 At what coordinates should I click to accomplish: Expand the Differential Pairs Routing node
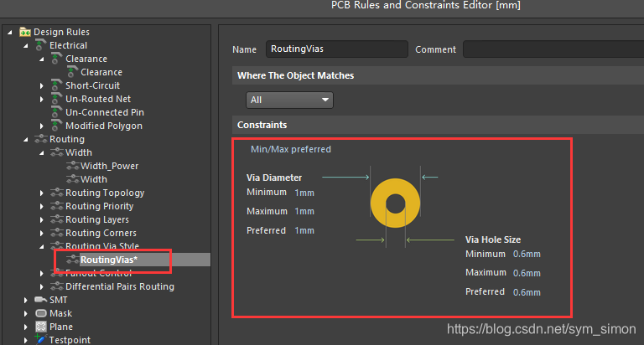(42, 286)
